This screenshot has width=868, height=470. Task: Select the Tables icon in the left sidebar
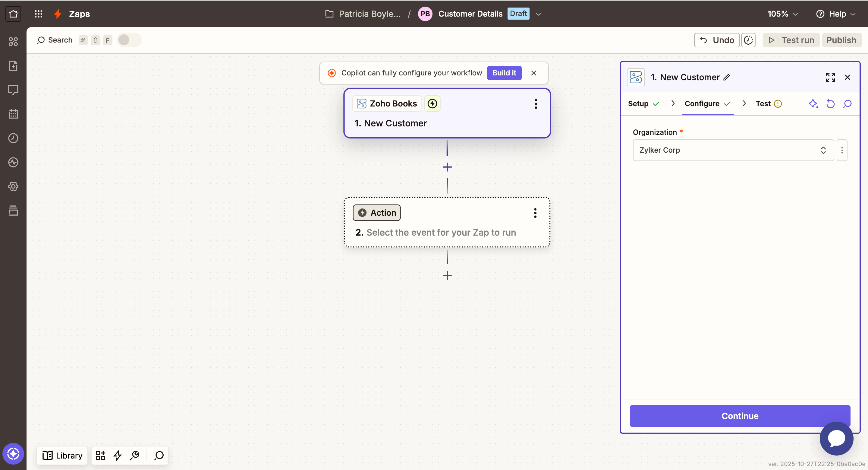point(13,211)
